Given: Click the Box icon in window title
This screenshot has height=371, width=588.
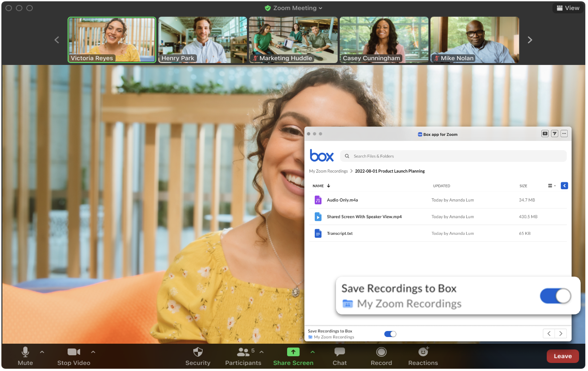Looking at the screenshot, I should pyautogui.click(x=420, y=134).
